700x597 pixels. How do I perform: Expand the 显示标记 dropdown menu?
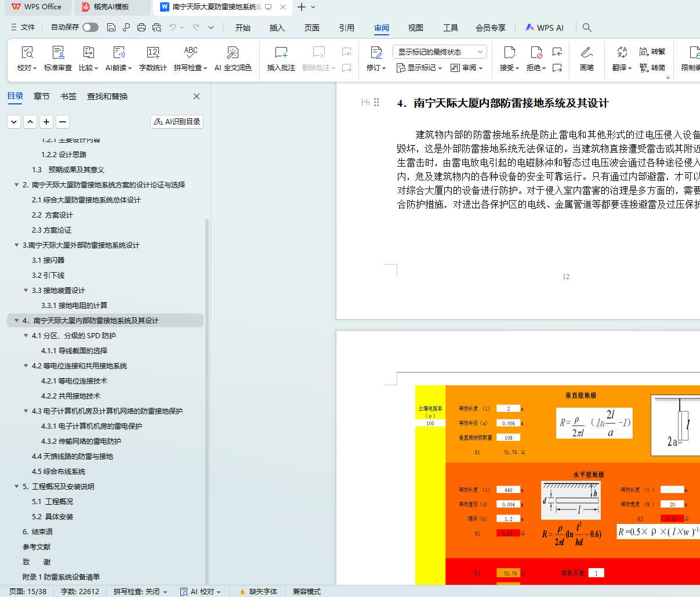(x=419, y=68)
